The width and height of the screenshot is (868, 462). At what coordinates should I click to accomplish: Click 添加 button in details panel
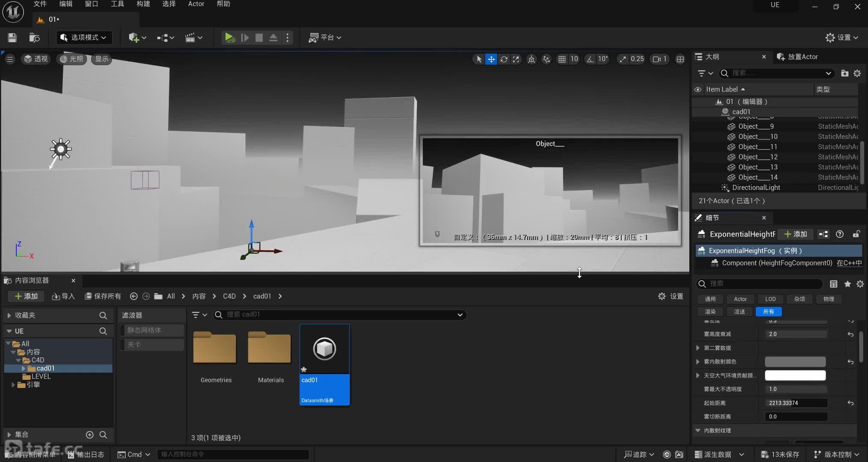[x=796, y=234]
